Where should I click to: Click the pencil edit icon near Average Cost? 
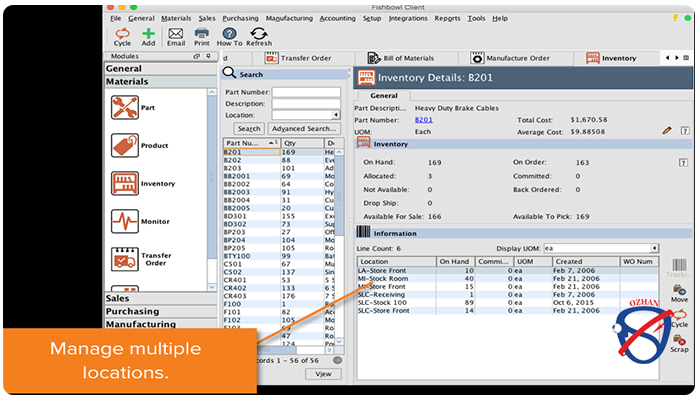click(x=667, y=130)
